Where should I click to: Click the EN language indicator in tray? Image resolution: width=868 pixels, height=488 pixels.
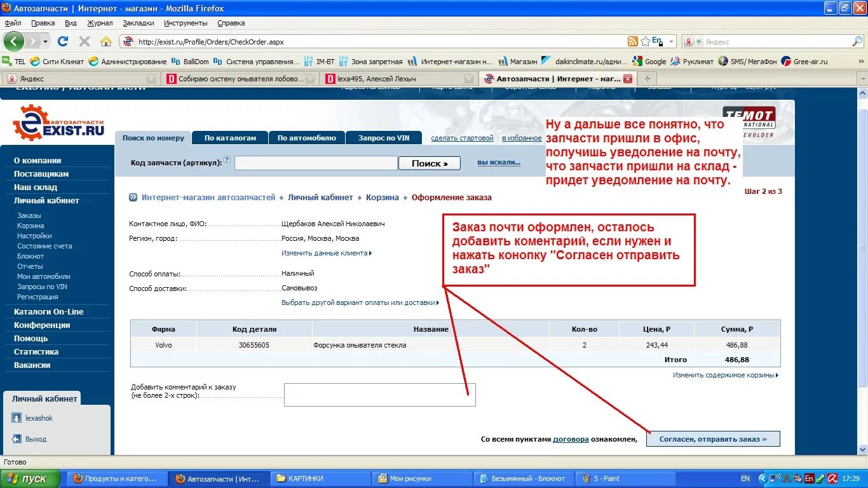pos(745,478)
